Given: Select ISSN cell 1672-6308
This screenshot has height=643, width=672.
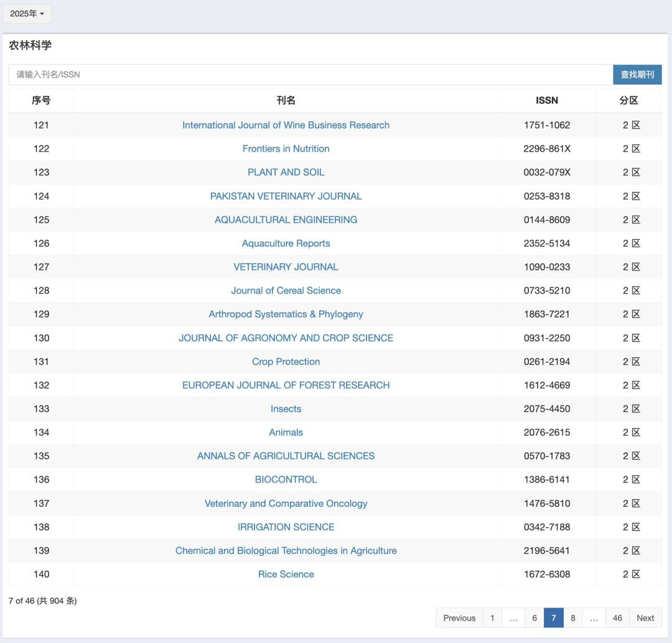Looking at the screenshot, I should coord(547,574).
